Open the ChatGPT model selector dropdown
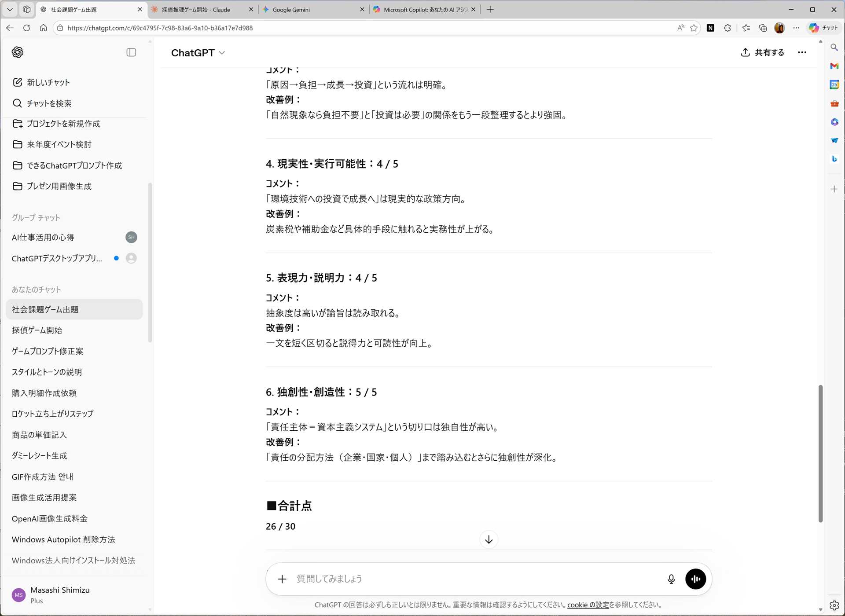 (x=198, y=52)
